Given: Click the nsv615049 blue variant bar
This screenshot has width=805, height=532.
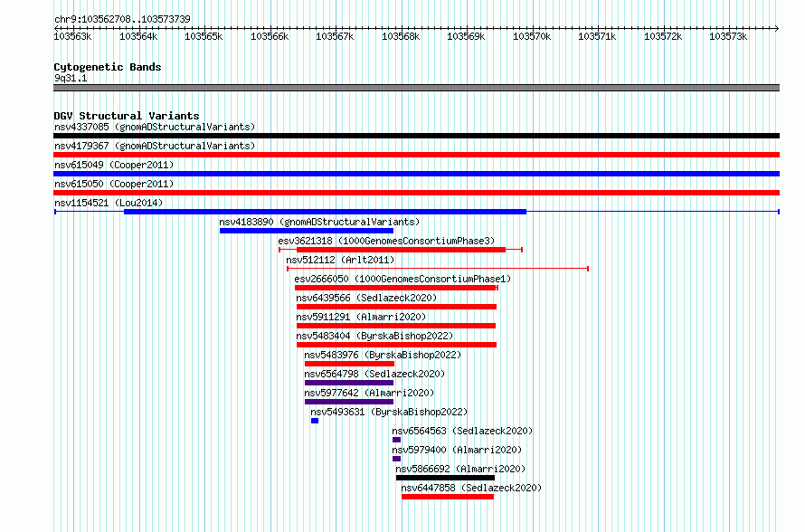Looking at the screenshot, I should [x=416, y=174].
